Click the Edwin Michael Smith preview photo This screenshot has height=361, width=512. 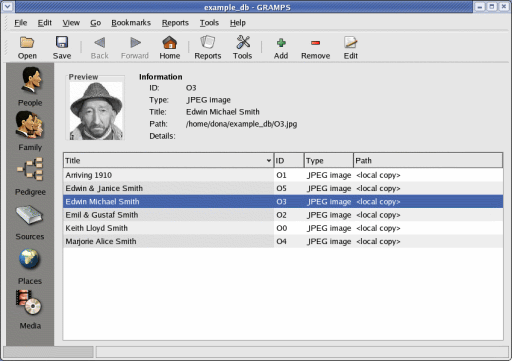(96, 111)
